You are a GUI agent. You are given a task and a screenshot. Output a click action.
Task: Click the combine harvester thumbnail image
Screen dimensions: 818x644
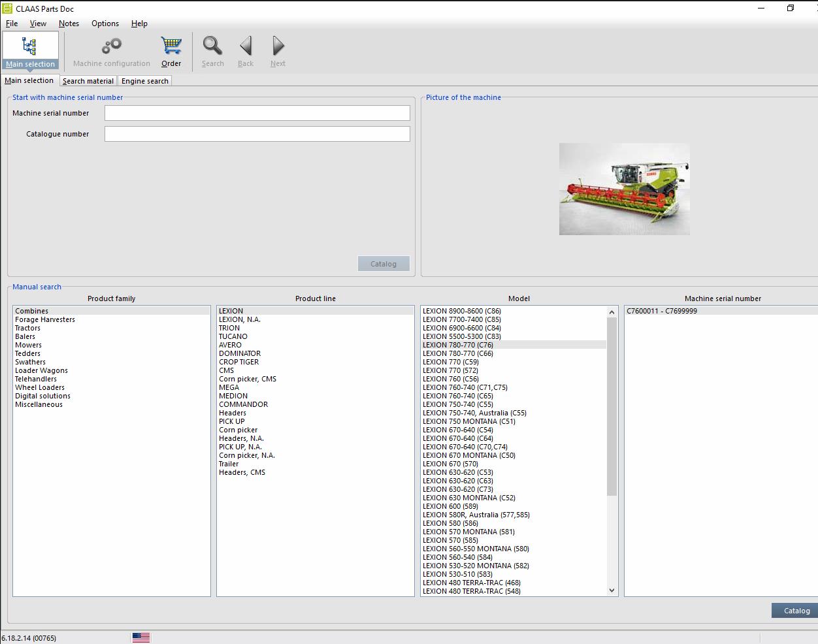pyautogui.click(x=624, y=189)
